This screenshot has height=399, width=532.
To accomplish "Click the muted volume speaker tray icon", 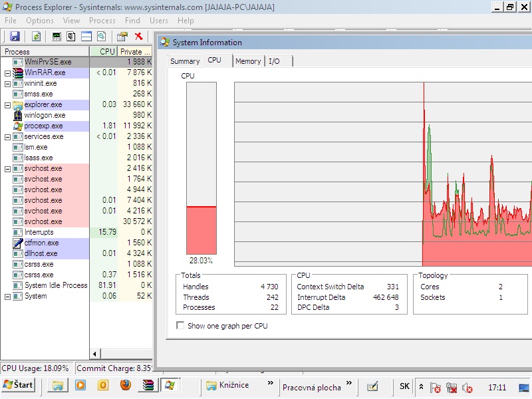I will pyautogui.click(x=467, y=387).
